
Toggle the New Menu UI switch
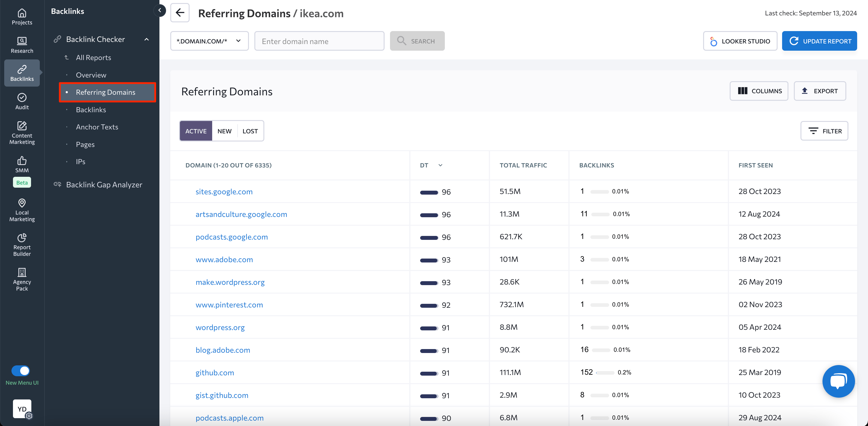click(x=20, y=370)
